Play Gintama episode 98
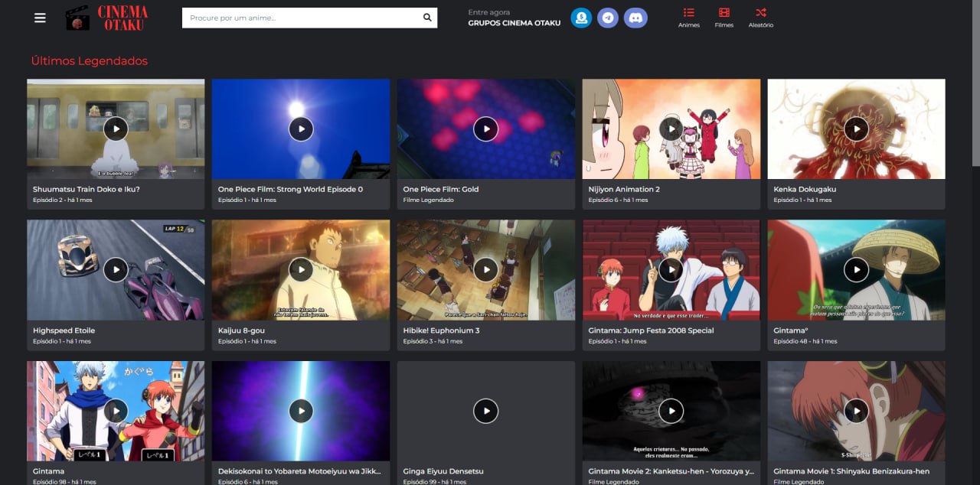This screenshot has width=980, height=485. 116,411
